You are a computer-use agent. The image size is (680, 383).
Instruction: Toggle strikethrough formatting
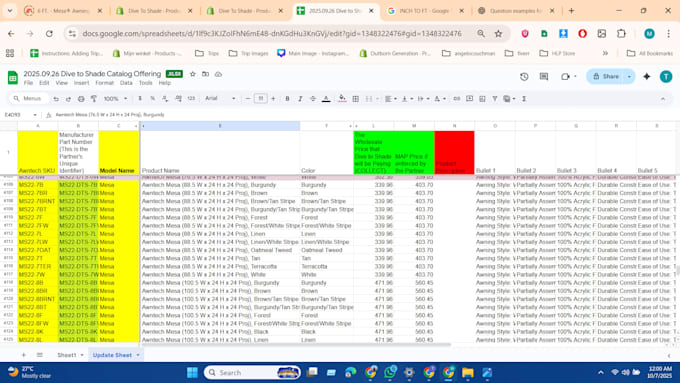(x=313, y=99)
